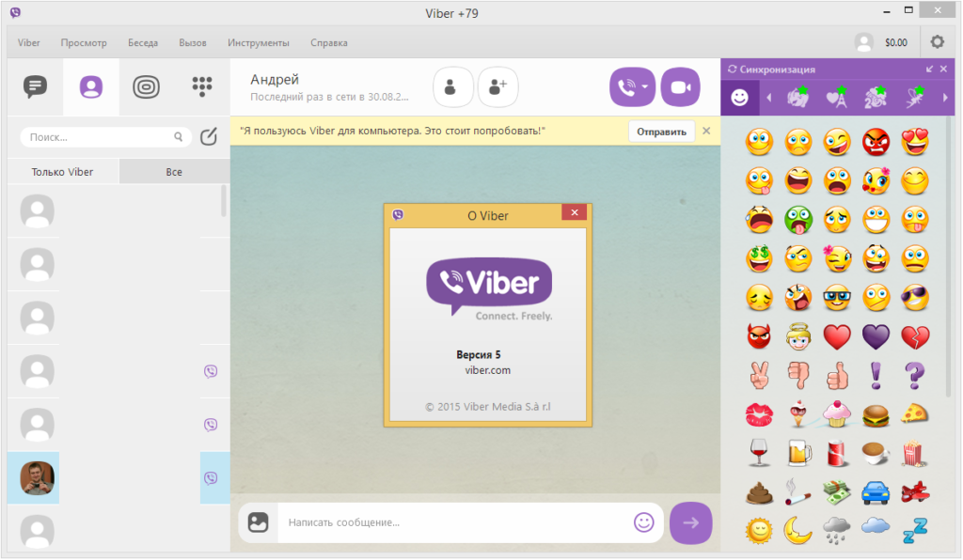
Task: Switch to the Все contacts tab
Action: (174, 172)
